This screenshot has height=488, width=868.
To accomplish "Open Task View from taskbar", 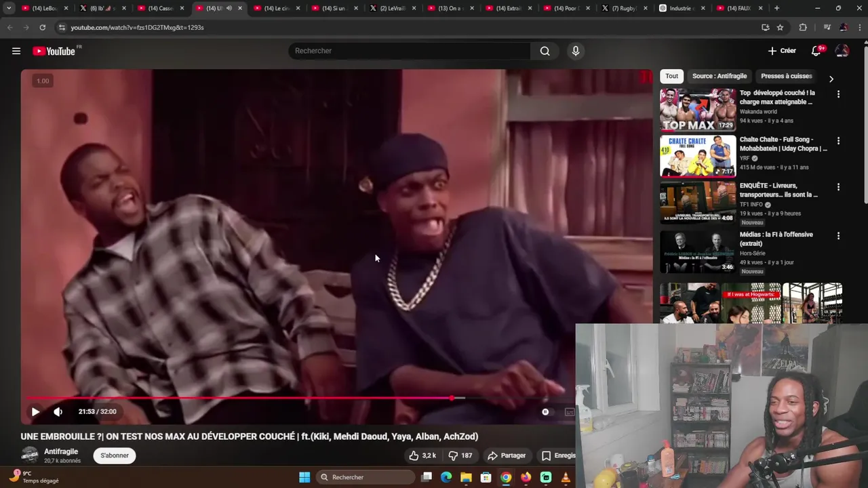I will point(427,477).
